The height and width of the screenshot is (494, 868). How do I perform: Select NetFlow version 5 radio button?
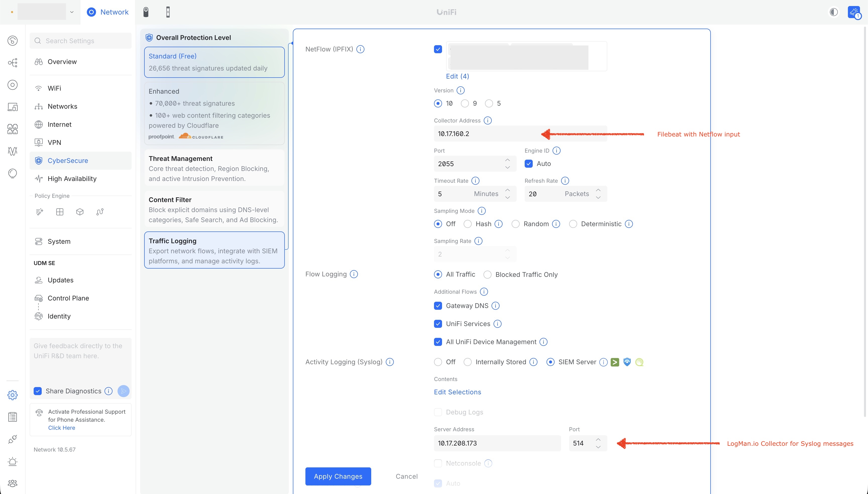click(x=489, y=103)
